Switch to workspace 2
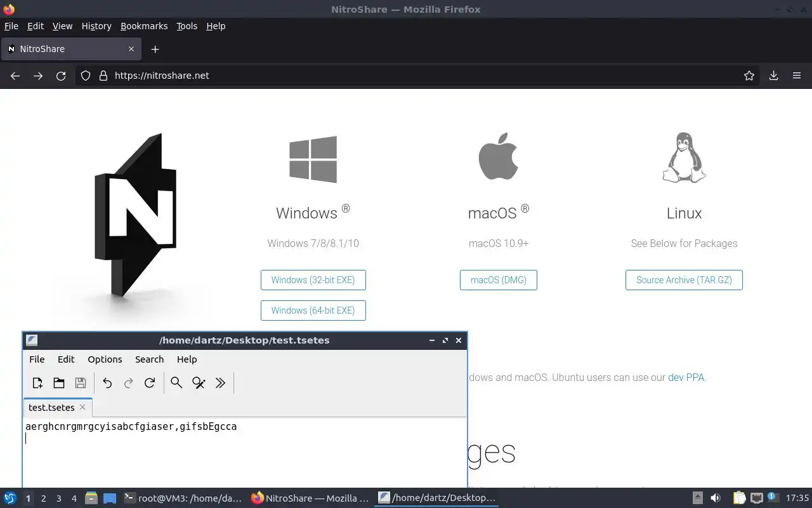Image resolution: width=812 pixels, height=508 pixels. tap(43, 498)
